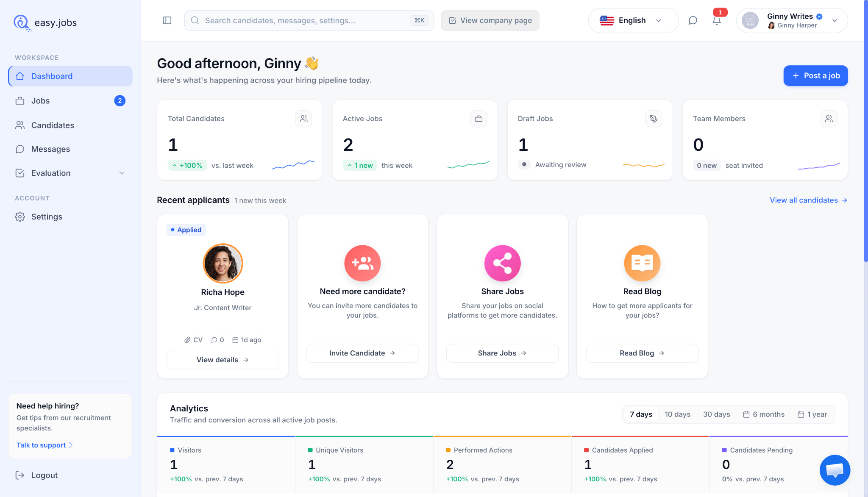
Task: Click the Richa Hope name
Action: (223, 292)
